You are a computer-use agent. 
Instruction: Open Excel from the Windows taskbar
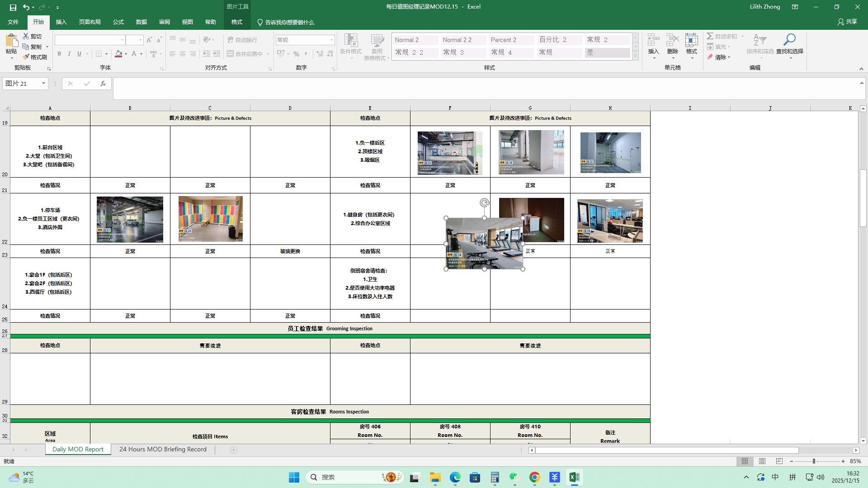pyautogui.click(x=574, y=477)
